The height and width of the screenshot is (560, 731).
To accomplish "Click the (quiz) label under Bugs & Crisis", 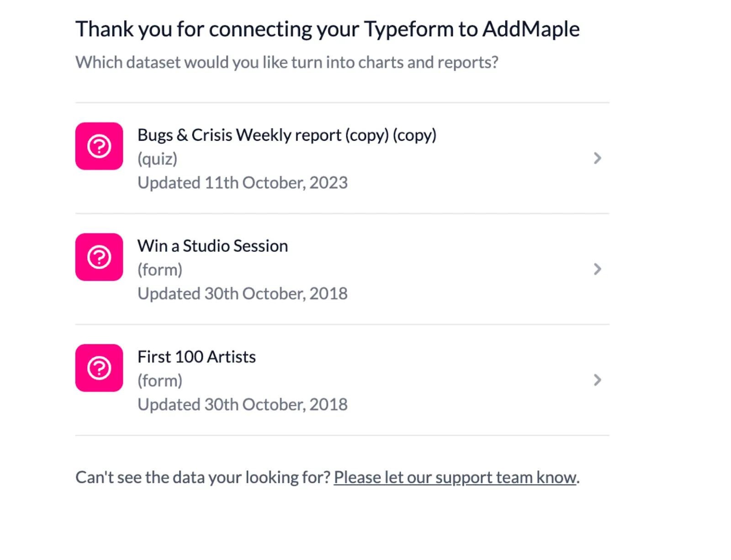I will [158, 159].
